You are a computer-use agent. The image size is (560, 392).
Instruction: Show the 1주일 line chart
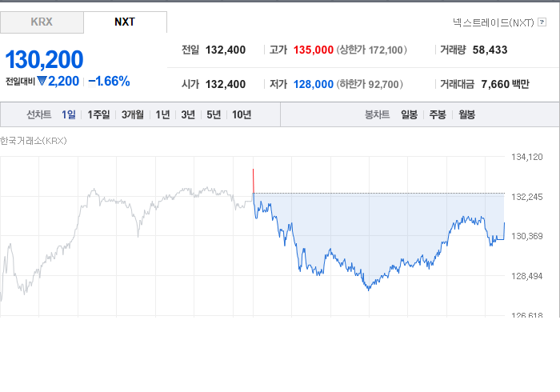point(98,114)
